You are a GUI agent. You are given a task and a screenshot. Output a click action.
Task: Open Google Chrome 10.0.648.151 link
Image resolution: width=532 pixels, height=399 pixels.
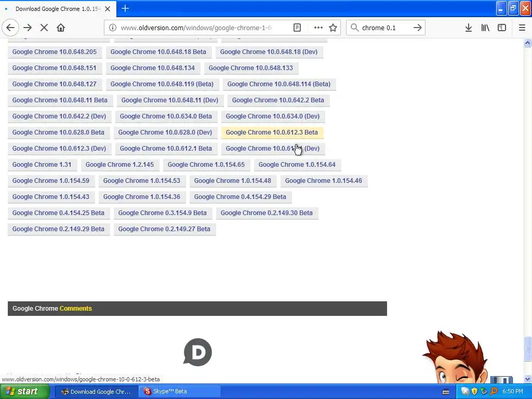point(54,68)
